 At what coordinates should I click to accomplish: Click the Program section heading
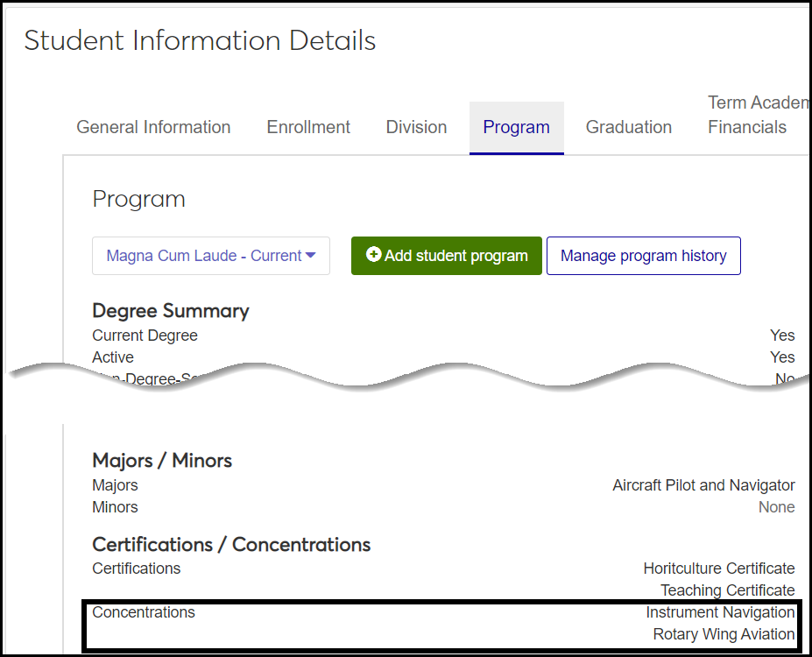coord(138,199)
